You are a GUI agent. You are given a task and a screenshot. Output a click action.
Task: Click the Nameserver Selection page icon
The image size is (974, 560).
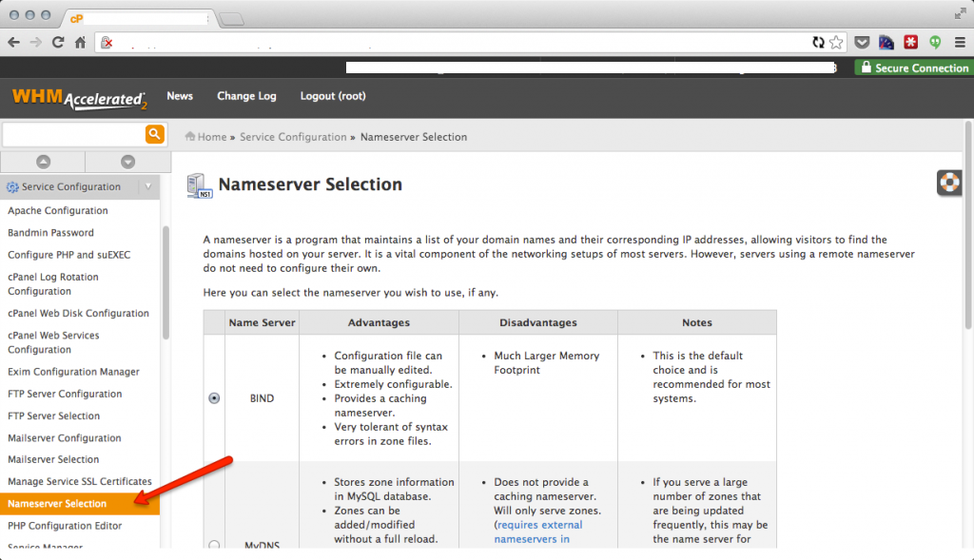pyautogui.click(x=200, y=185)
